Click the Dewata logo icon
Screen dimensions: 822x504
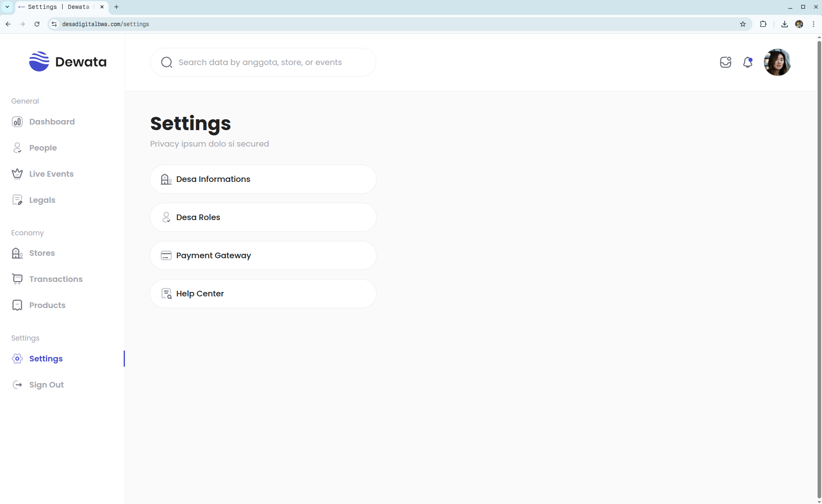coord(39,61)
